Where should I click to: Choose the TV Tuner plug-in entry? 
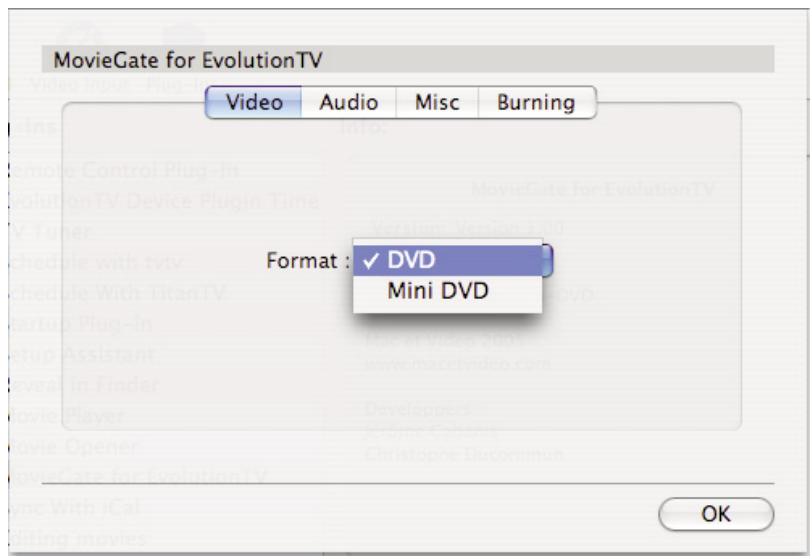[x=50, y=232]
